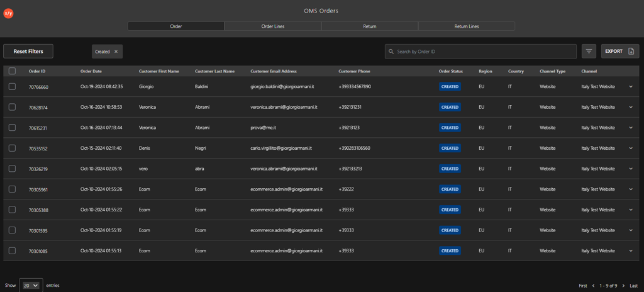Screen dimensions: 644x292
Task: Remove the Created filter chip
Action: click(x=116, y=52)
